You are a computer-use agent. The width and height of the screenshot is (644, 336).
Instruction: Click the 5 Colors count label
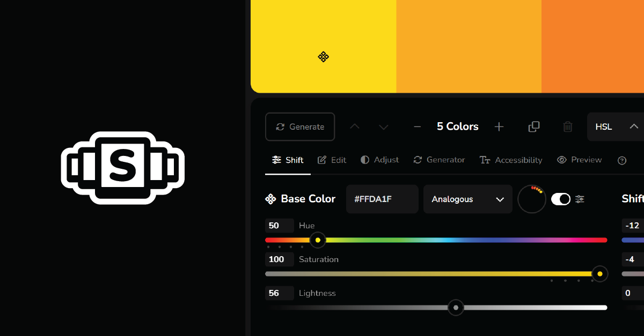tap(458, 126)
